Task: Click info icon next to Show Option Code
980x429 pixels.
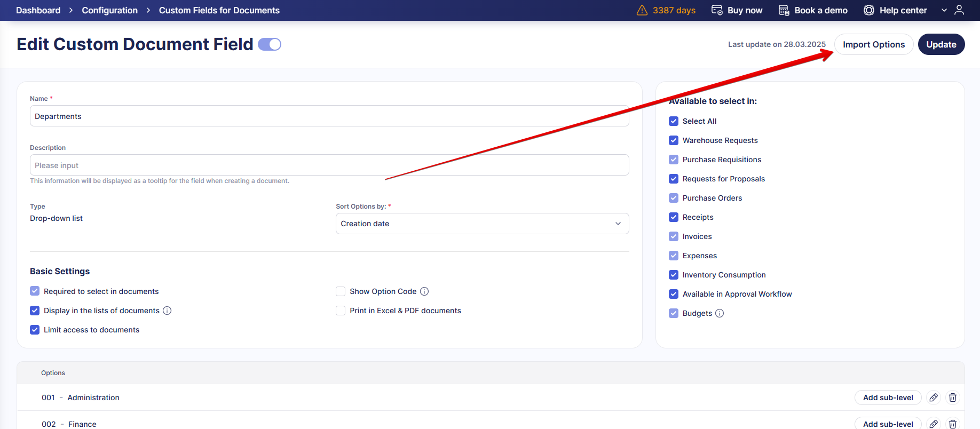Action: tap(424, 291)
